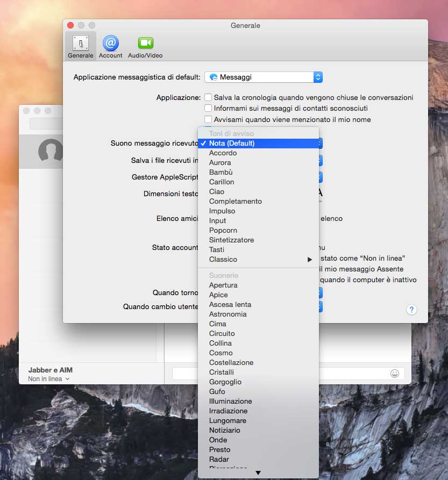
Task: Click the down arrow at menu bottom
Action: pos(258,473)
